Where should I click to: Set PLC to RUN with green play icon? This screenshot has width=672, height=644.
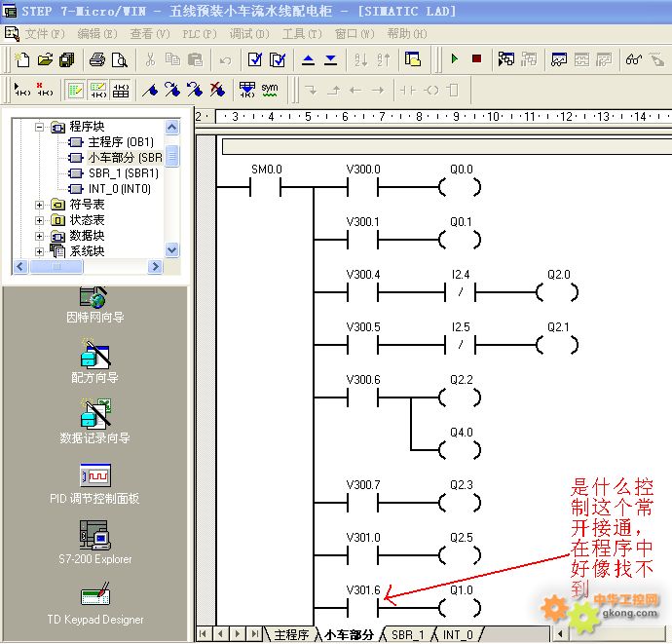pyautogui.click(x=454, y=58)
